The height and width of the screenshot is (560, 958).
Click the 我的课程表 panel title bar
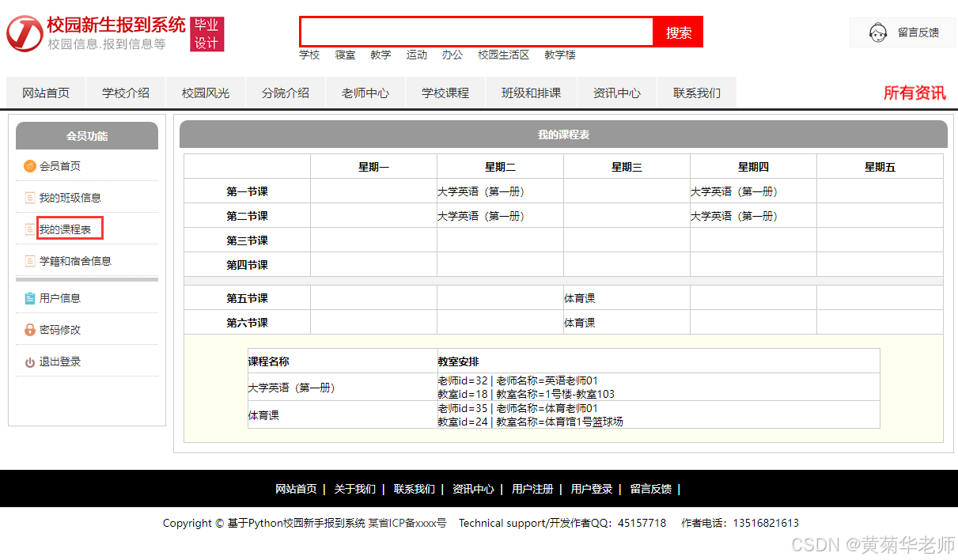pyautogui.click(x=563, y=134)
